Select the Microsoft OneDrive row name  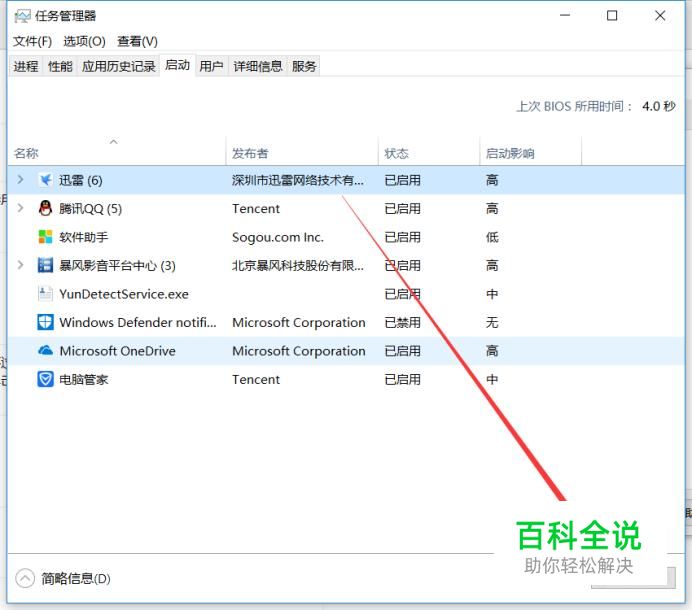pyautogui.click(x=117, y=351)
